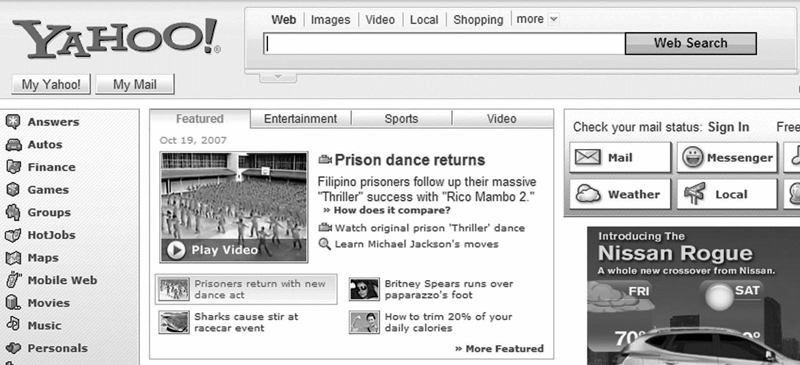
Task: Click the Maps icon in sidebar
Action: coord(13,258)
